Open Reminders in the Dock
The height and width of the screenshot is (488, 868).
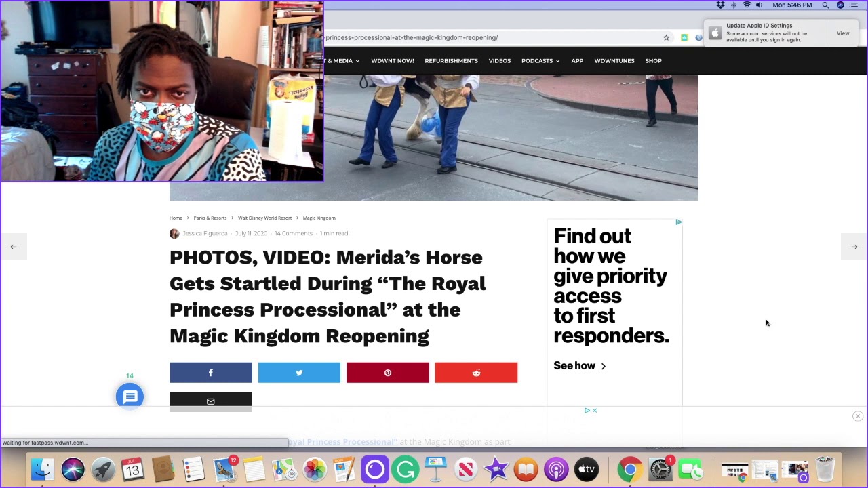pyautogui.click(x=193, y=469)
